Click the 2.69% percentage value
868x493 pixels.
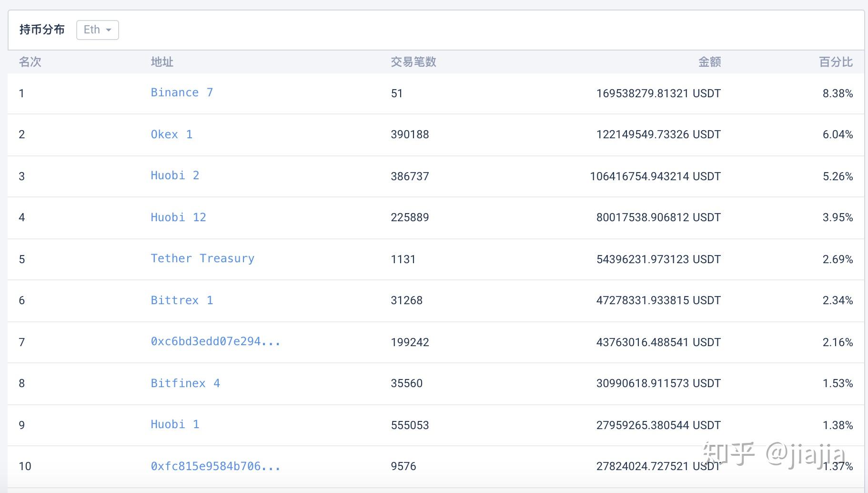pos(838,259)
